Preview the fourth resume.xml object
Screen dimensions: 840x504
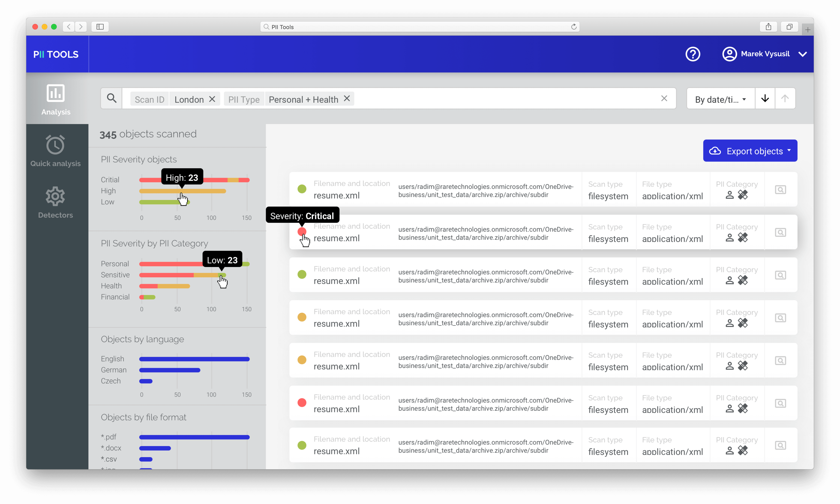[780, 318]
